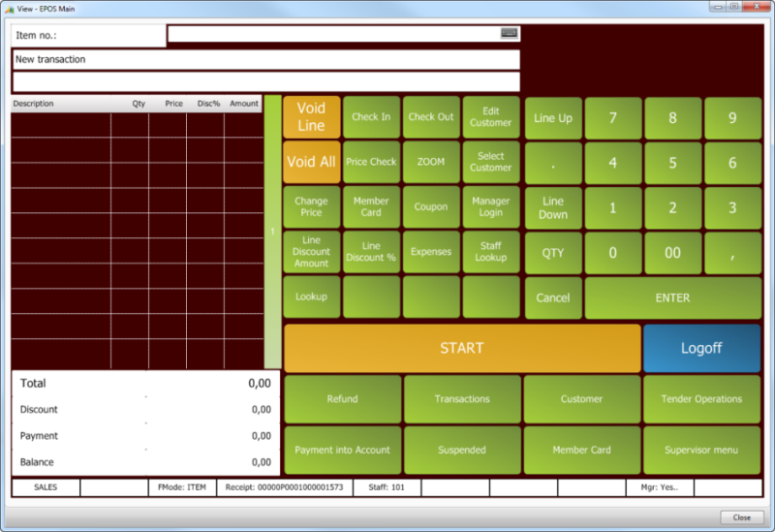Image resolution: width=775 pixels, height=532 pixels.
Task: Click the Close button at bottom
Action: click(x=741, y=517)
